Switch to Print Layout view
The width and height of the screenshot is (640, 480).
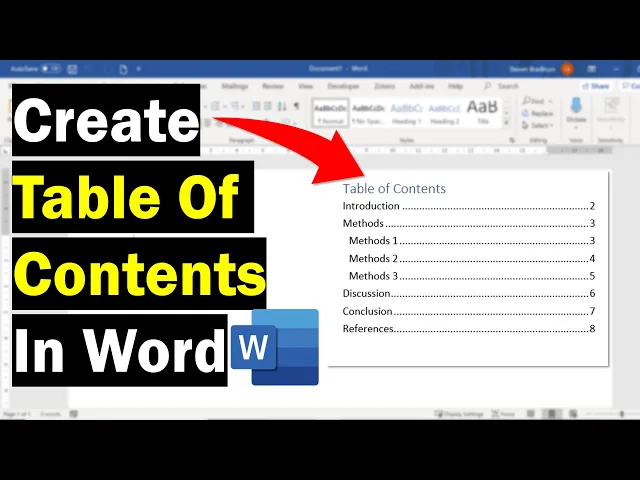click(551, 414)
